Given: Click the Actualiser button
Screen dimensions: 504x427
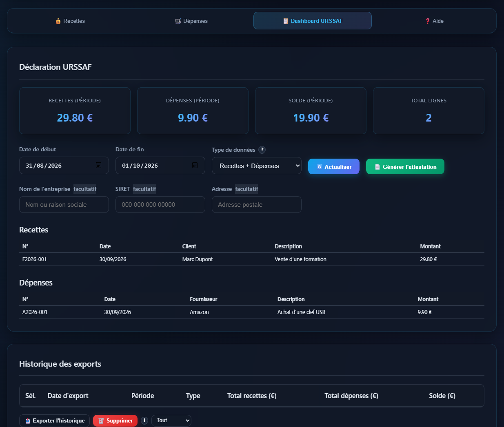Looking at the screenshot, I should 334,166.
